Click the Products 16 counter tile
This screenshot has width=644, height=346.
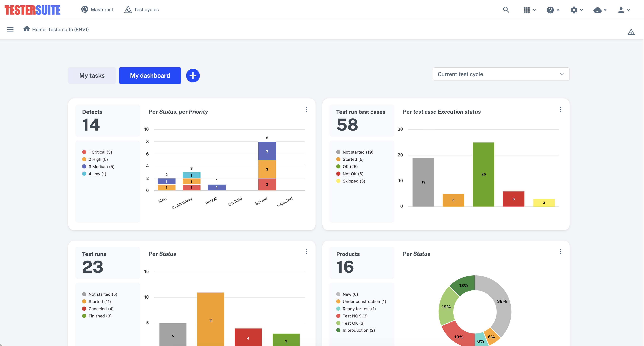coord(362,263)
